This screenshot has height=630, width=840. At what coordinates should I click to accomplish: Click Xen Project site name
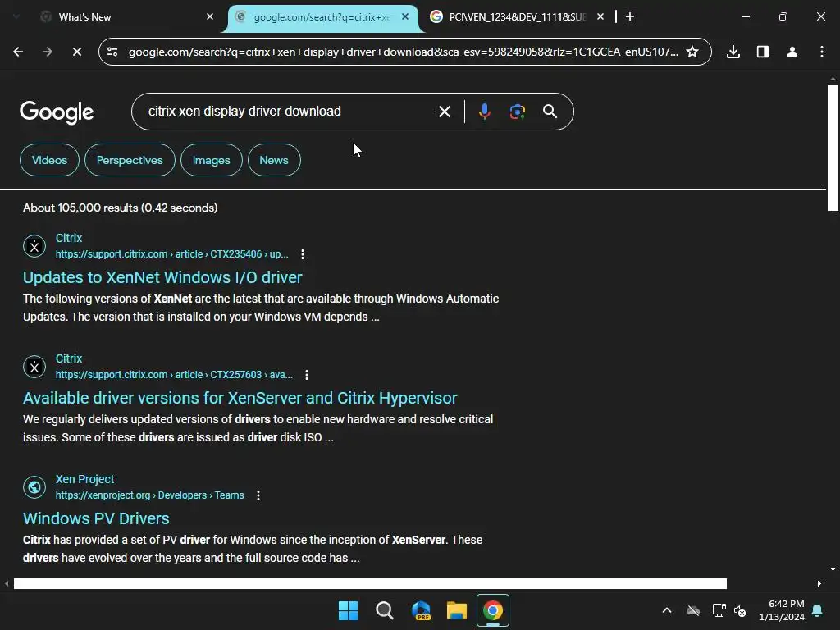point(84,479)
